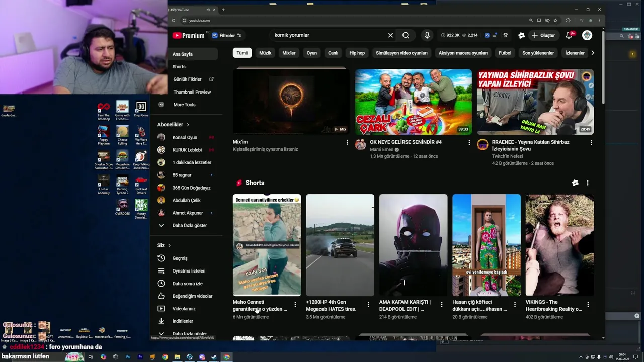This screenshot has width=644, height=362.
Task: Open Thumbnail Preview tool
Action: [192, 92]
